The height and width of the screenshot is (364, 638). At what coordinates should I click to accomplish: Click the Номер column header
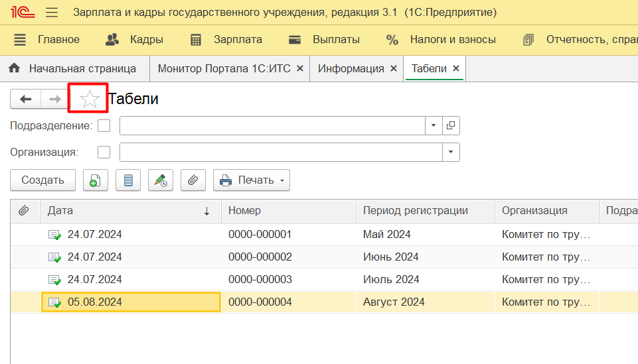pos(289,211)
